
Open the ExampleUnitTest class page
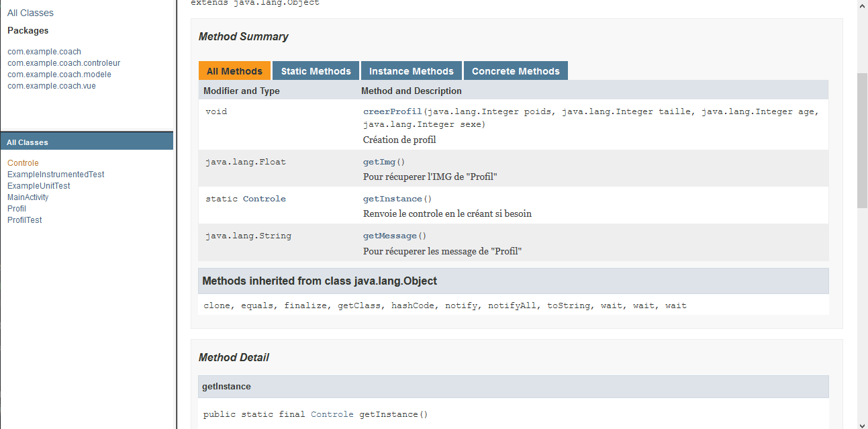39,186
